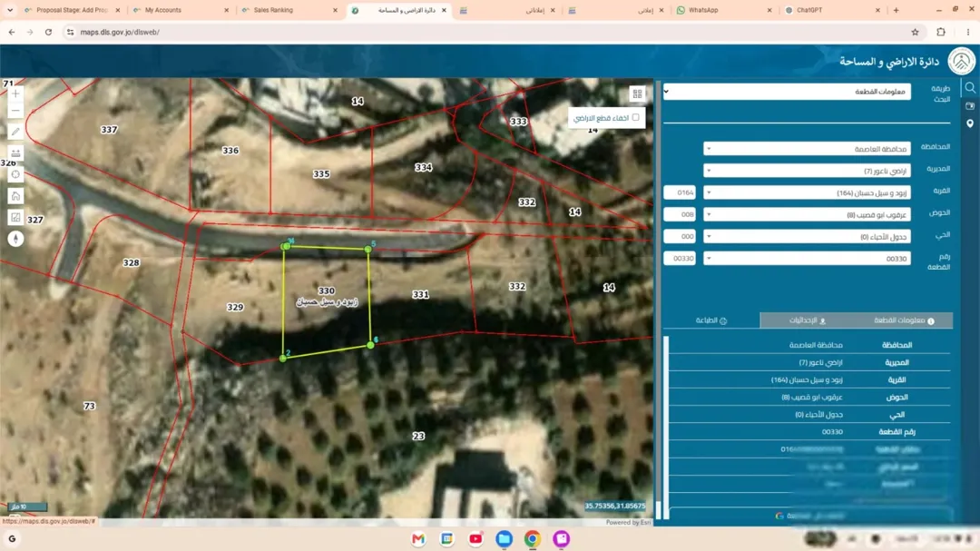
Task: Select the pencil draw tool
Action: [15, 132]
